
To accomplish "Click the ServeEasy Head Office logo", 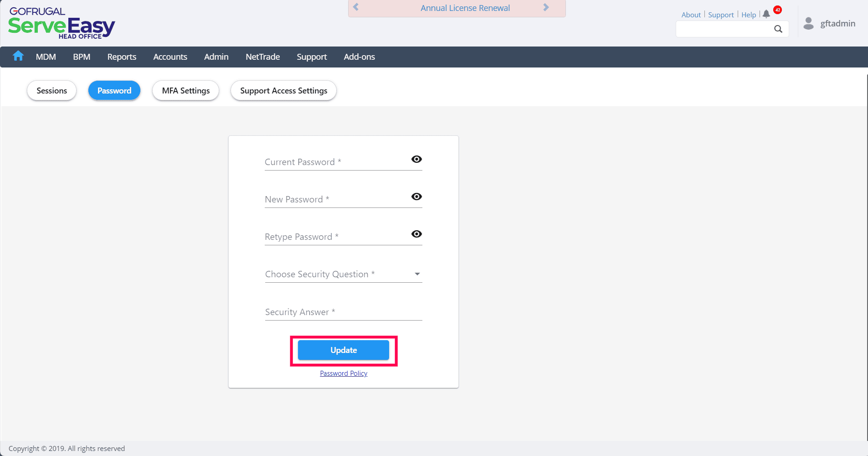I will (x=62, y=23).
